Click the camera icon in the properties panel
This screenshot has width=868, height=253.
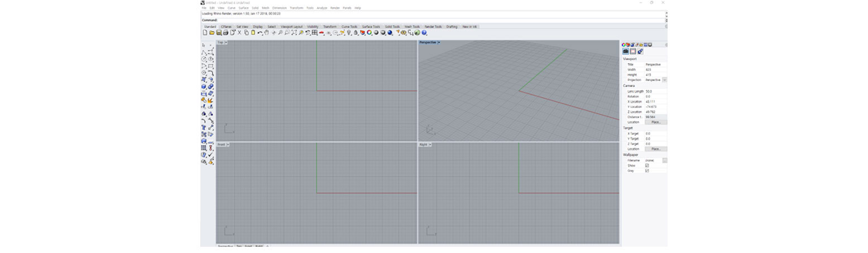(x=626, y=51)
